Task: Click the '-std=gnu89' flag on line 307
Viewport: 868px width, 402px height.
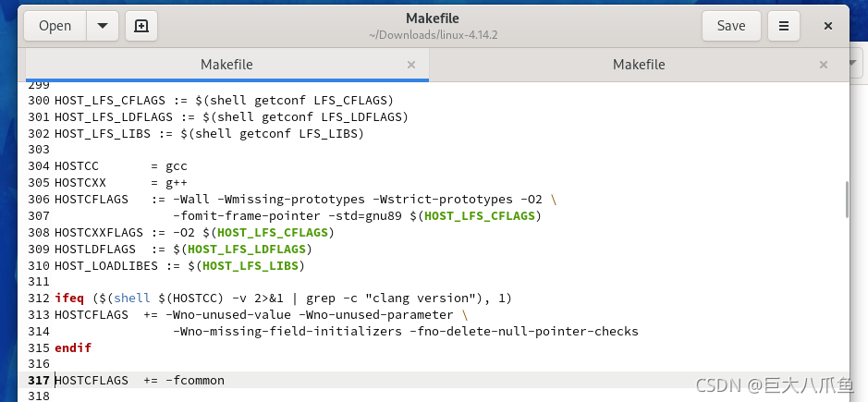Action: (x=365, y=215)
